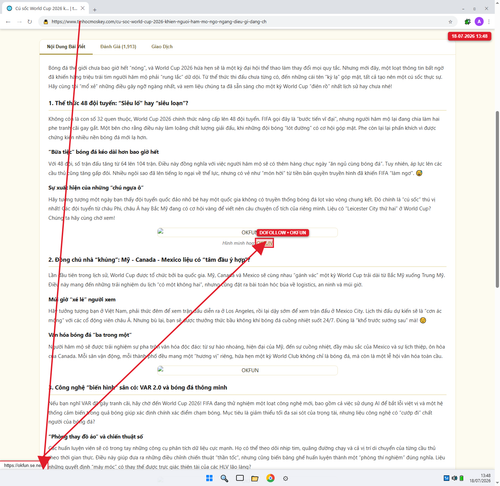The image size is (500, 486).
Task: Open Chrome's three-dot menu
Action: pos(489,22)
